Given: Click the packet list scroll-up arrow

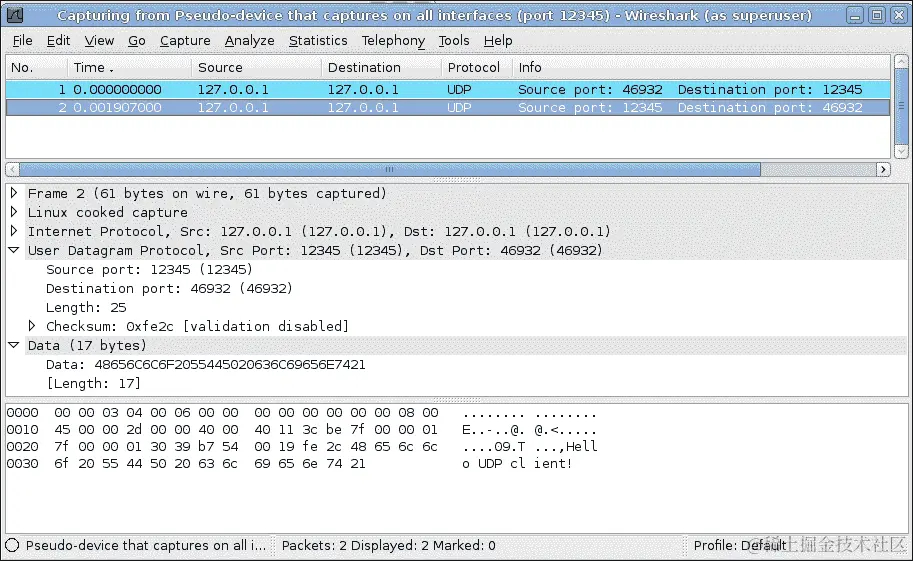Looking at the screenshot, I should [x=901, y=61].
